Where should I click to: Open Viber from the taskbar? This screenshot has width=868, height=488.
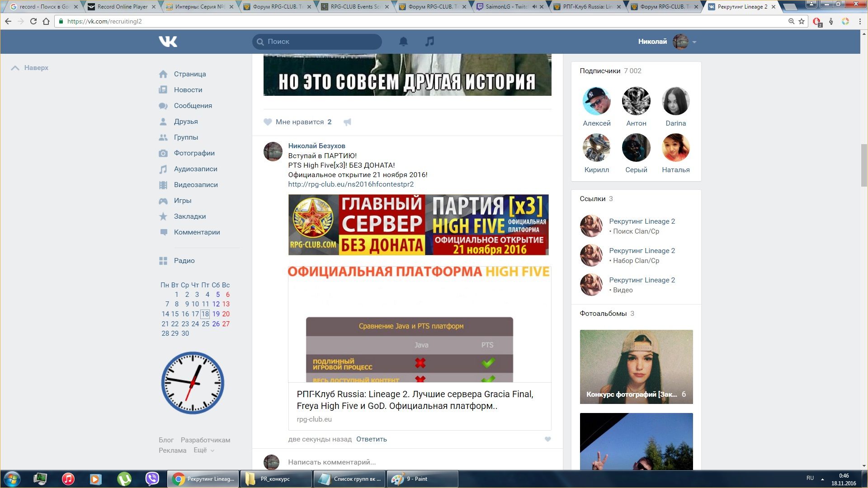[152, 479]
